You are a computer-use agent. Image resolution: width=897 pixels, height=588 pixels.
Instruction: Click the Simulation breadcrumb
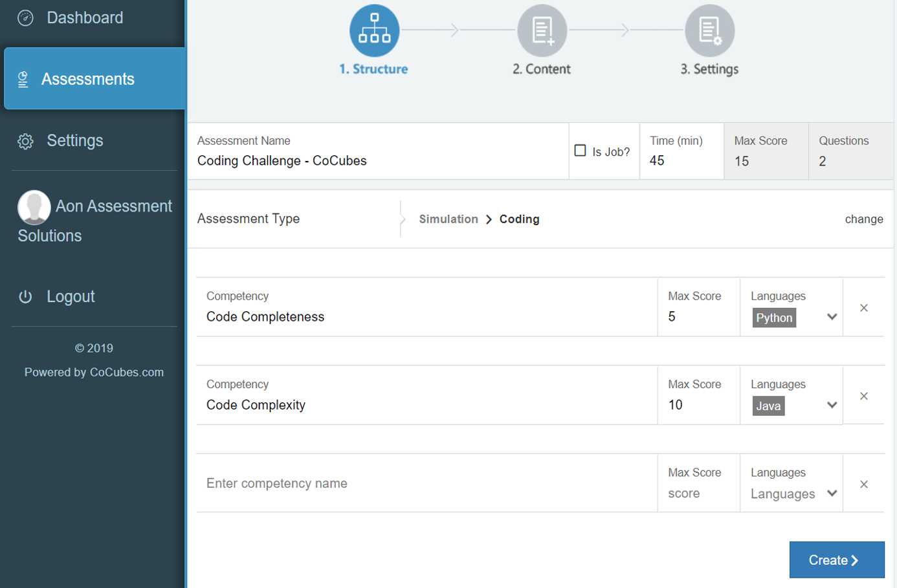point(448,219)
